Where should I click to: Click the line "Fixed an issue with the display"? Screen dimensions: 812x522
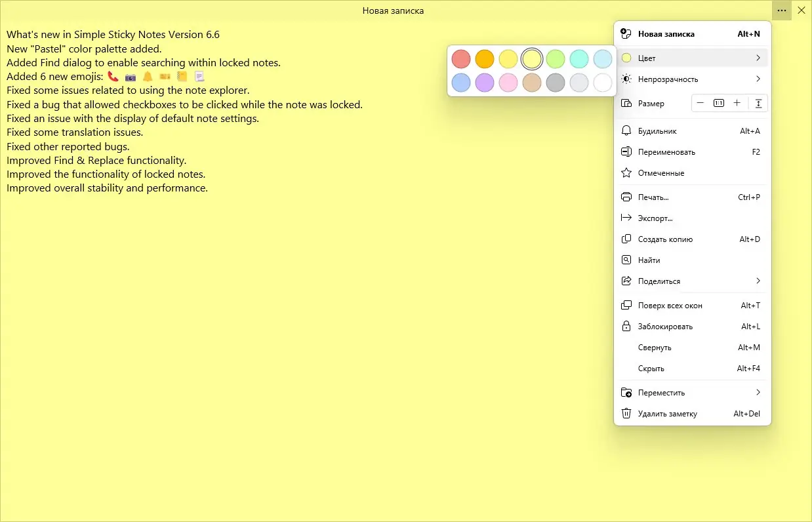pos(132,119)
